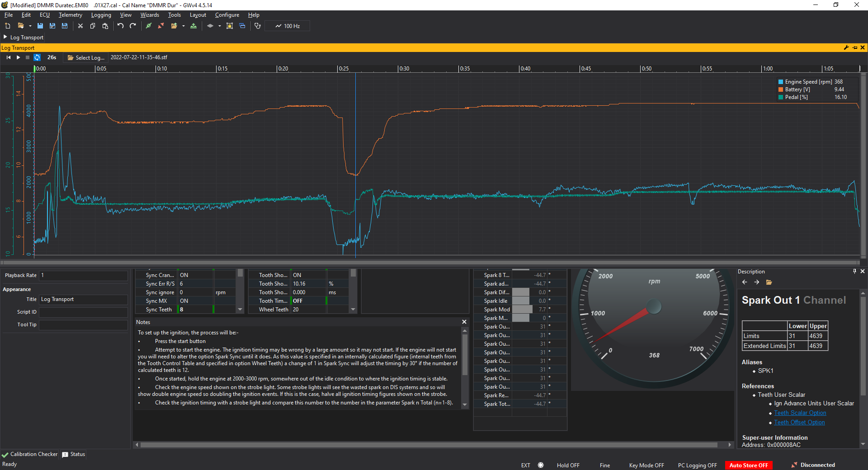
Task: Navigate back in Description panel
Action: tap(745, 282)
